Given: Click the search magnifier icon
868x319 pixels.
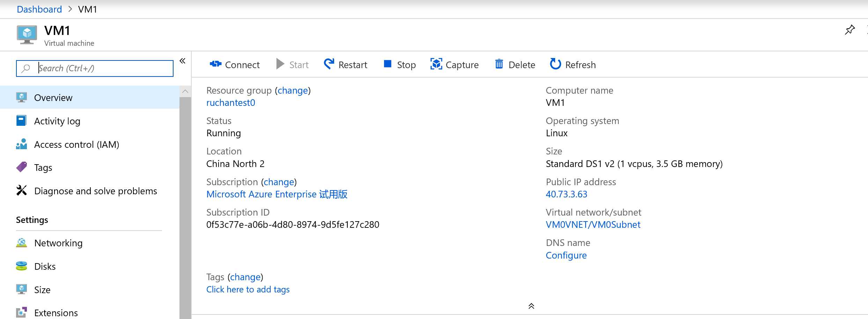Looking at the screenshot, I should tap(26, 68).
